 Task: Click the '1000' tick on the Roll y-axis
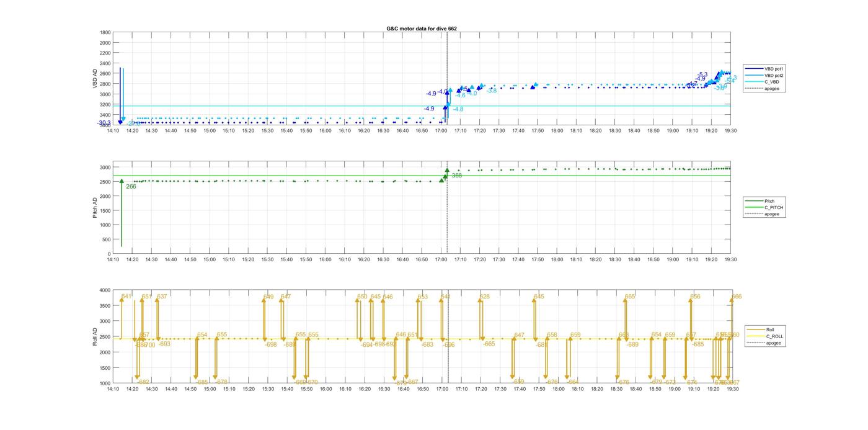click(105, 383)
